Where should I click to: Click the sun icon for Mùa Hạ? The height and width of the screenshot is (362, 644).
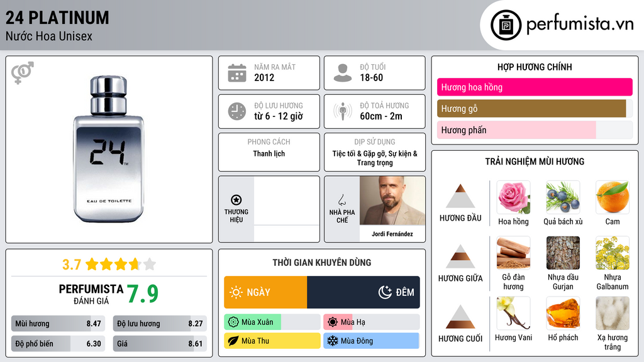pos(333,322)
